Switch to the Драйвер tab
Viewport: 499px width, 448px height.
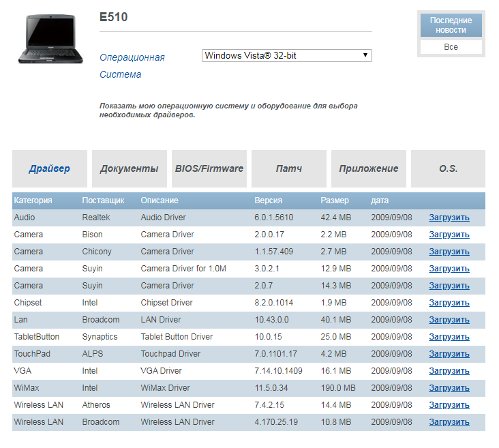point(49,168)
